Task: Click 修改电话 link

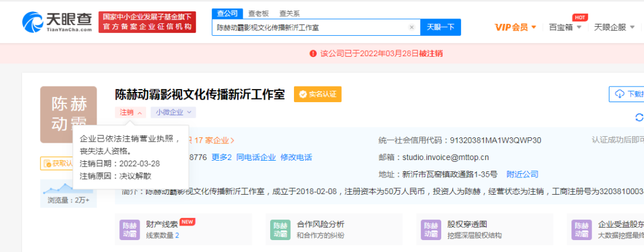Action: (x=296, y=157)
